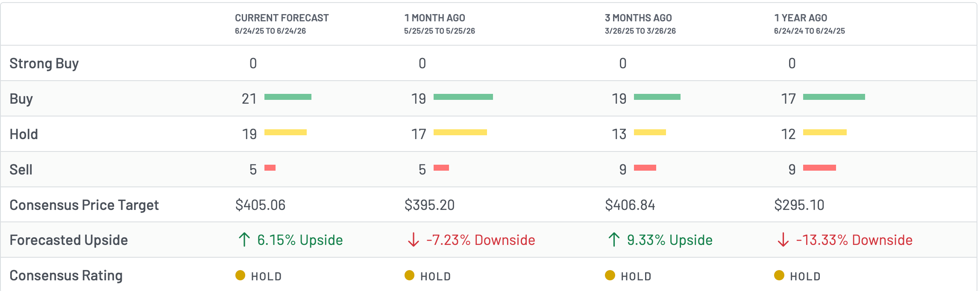980x291 pixels.
Task: Click the $406.84 price target
Action: coord(630,205)
